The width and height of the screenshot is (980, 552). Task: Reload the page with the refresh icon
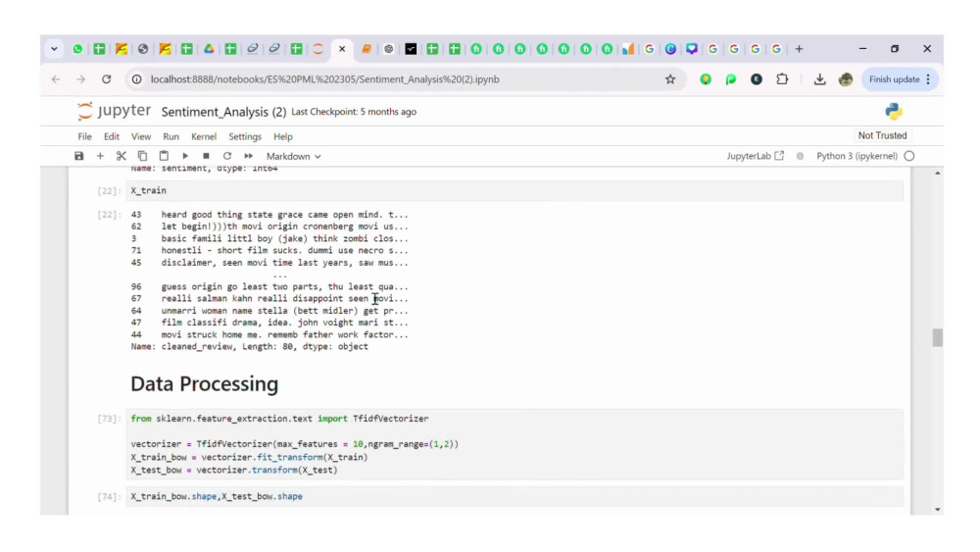coord(106,79)
